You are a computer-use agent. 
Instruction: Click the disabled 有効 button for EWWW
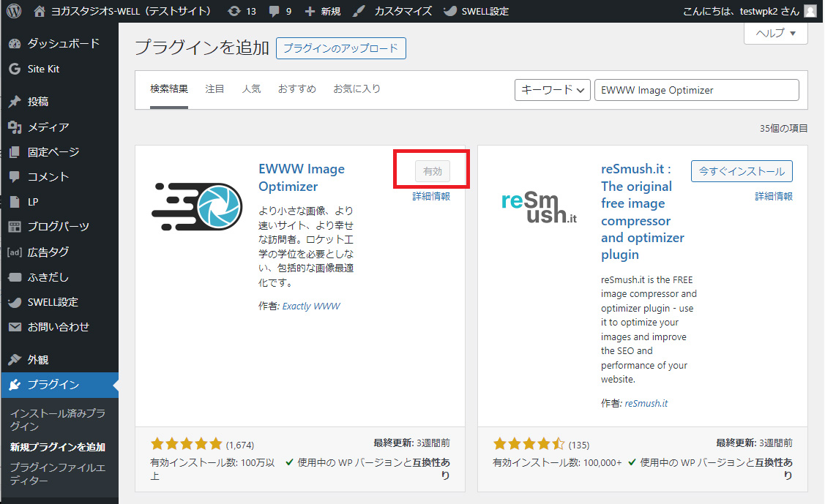pos(433,171)
